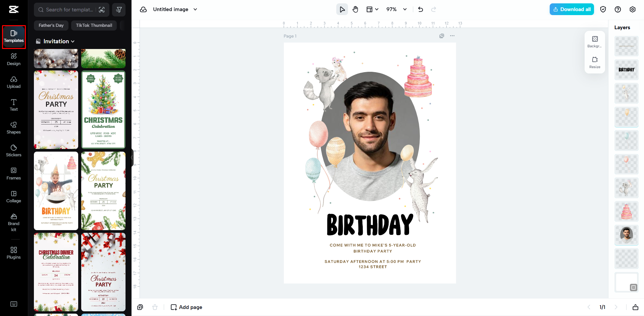Open the Frames panel
This screenshot has width=644, height=316.
[x=13, y=174]
